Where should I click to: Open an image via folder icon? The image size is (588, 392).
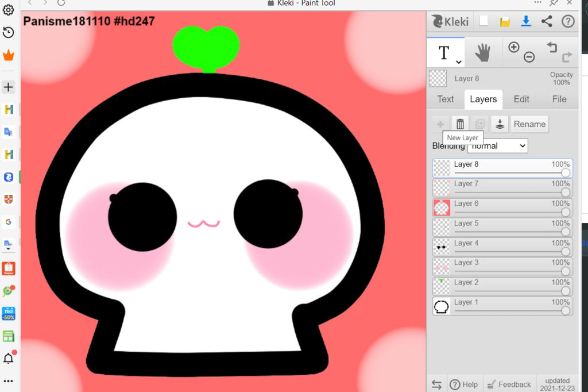pyautogui.click(x=505, y=21)
